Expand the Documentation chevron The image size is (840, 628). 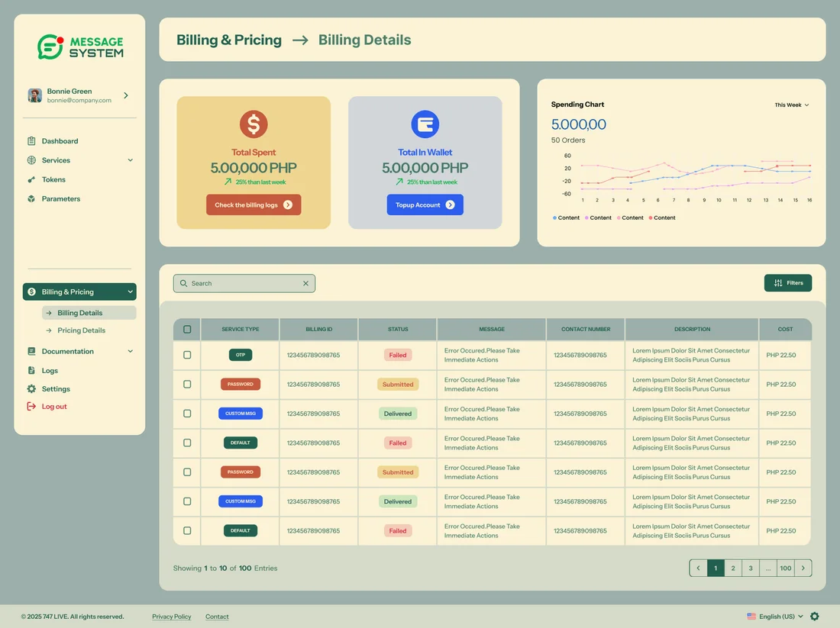coord(130,351)
